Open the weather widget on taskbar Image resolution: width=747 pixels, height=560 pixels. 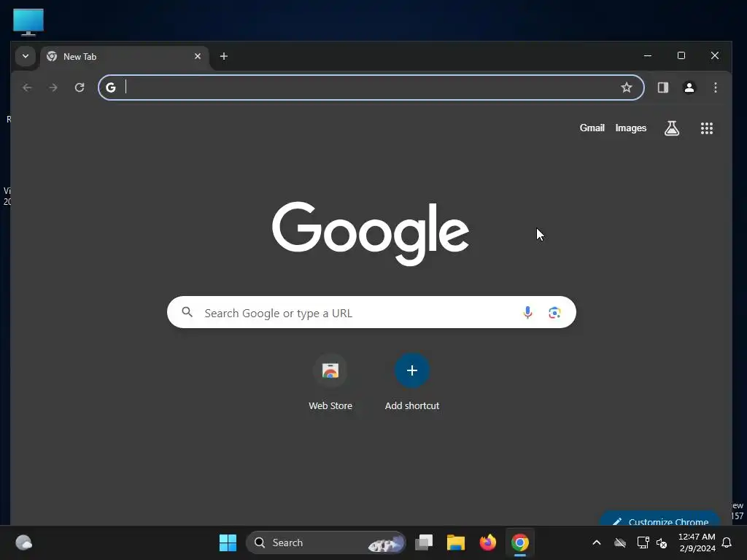point(24,542)
